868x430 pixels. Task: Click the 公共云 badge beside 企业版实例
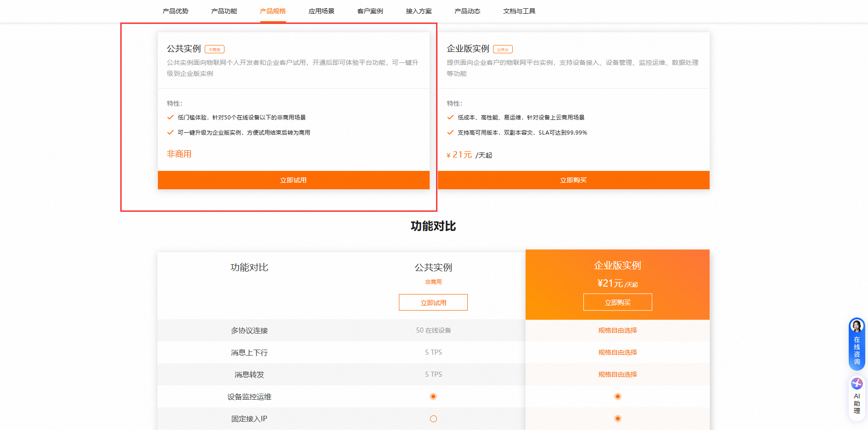[x=503, y=50]
